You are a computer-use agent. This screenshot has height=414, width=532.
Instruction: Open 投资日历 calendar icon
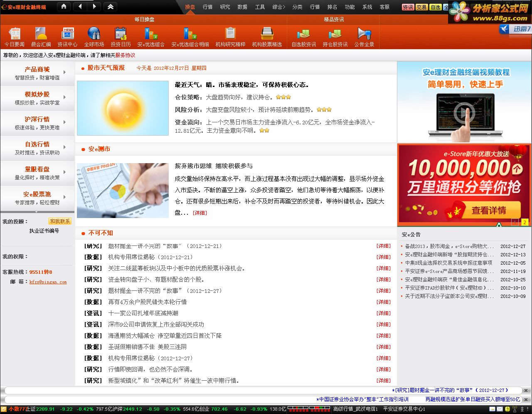(121, 37)
